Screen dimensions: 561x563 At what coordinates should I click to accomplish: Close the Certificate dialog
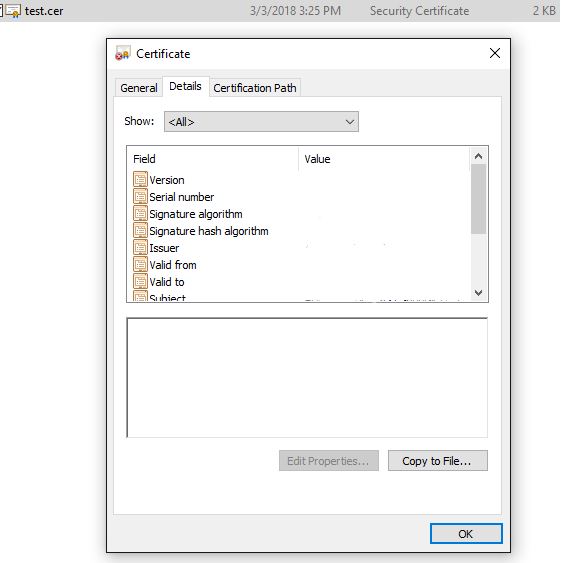[495, 53]
